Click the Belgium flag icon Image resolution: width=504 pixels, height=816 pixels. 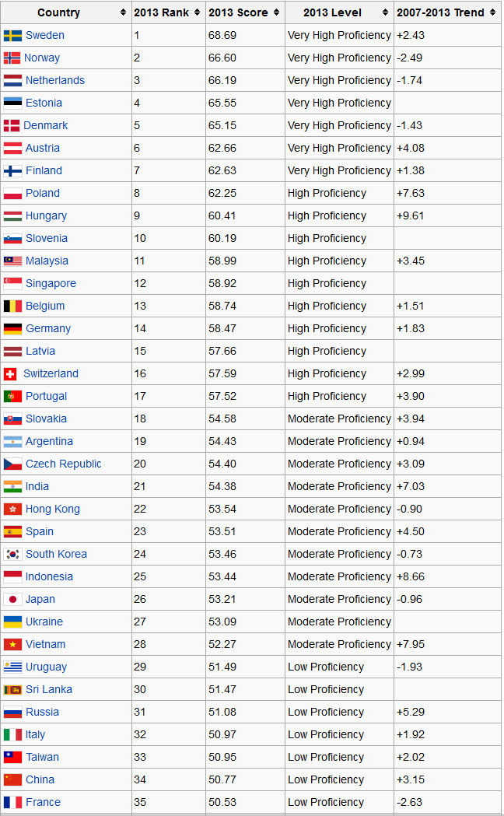[x=12, y=306]
